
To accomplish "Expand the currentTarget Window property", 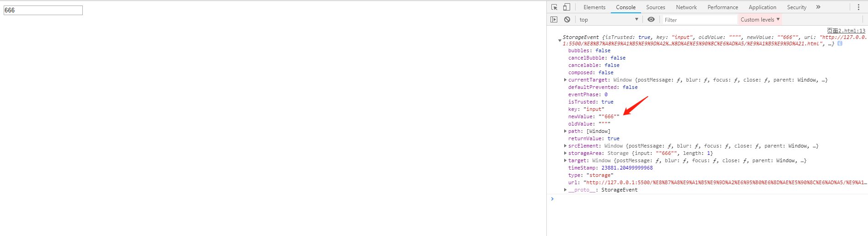I will pos(566,80).
